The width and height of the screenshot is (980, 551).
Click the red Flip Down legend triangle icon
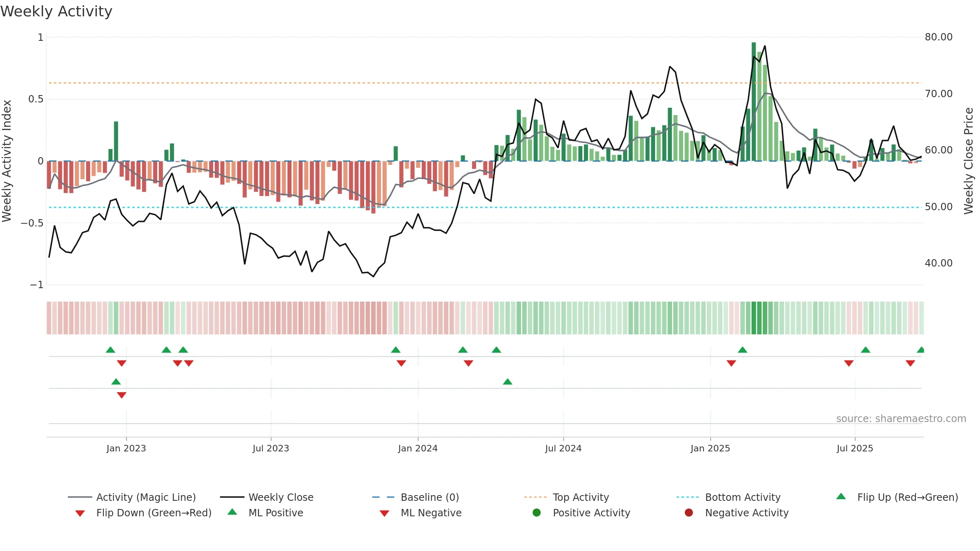[80, 513]
